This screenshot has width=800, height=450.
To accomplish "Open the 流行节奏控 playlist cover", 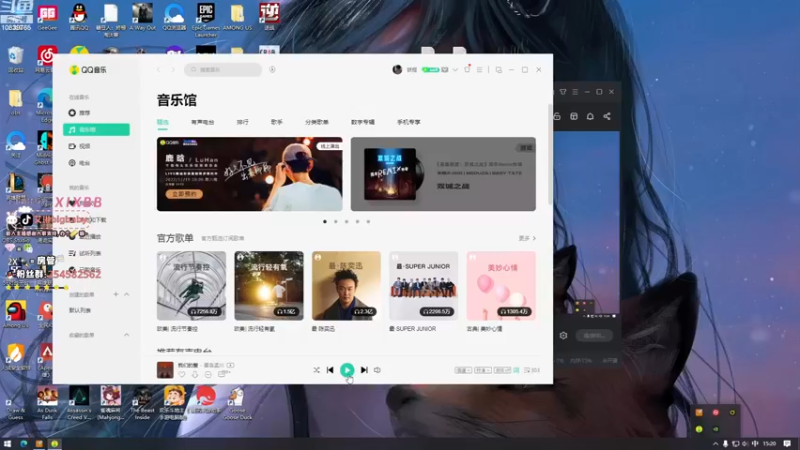I will [191, 286].
